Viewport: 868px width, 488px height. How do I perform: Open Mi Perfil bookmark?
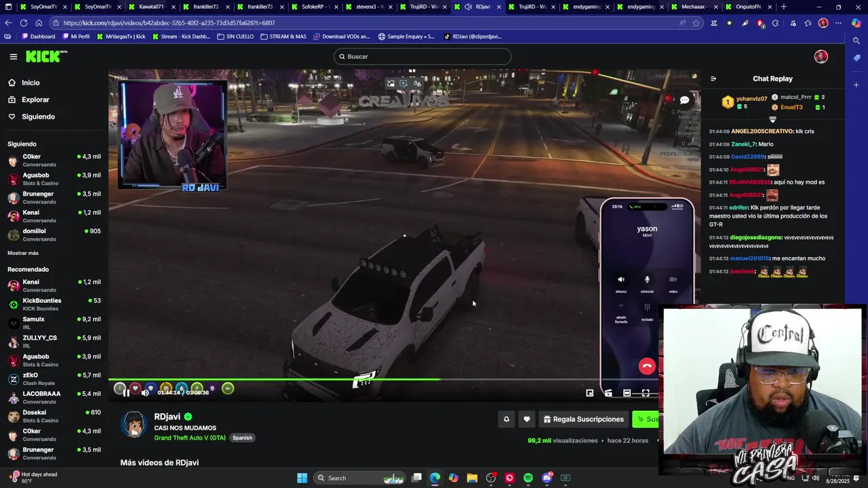[x=75, y=37]
